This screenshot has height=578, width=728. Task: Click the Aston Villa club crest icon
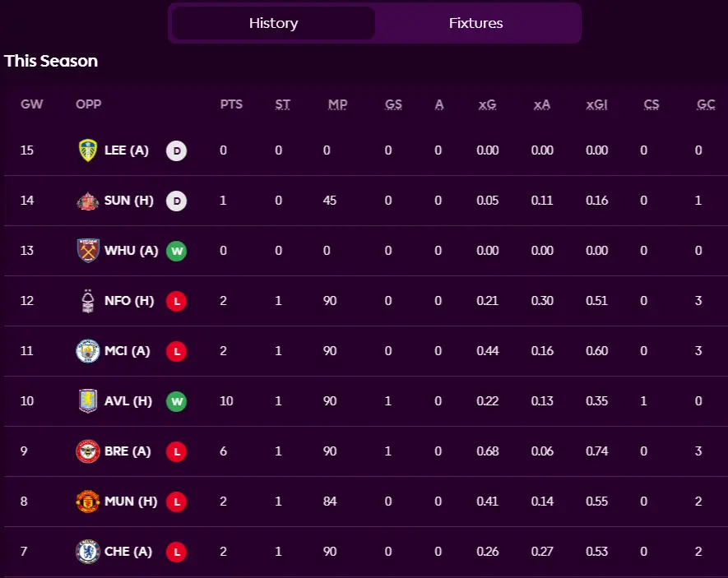click(88, 401)
